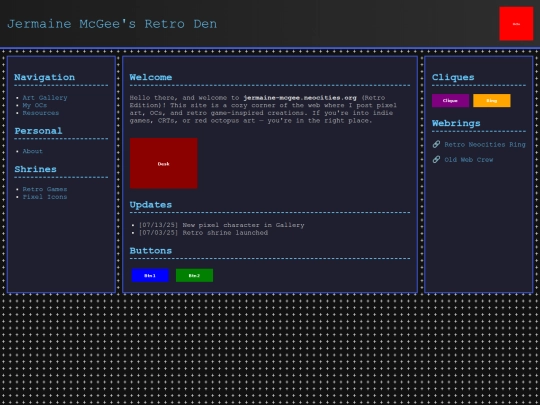Viewport: 540px width, 405px height.
Task: Click the 07/13/25 update entry
Action: [x=221, y=225]
